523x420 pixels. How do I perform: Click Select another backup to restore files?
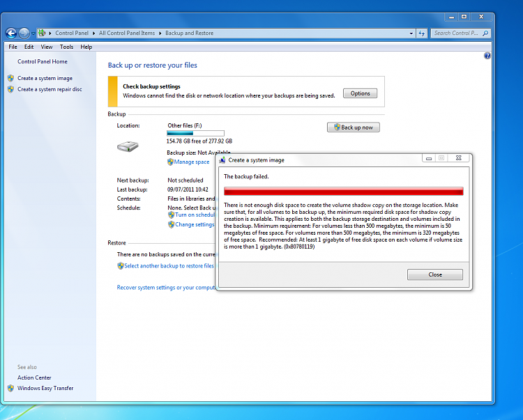169,266
